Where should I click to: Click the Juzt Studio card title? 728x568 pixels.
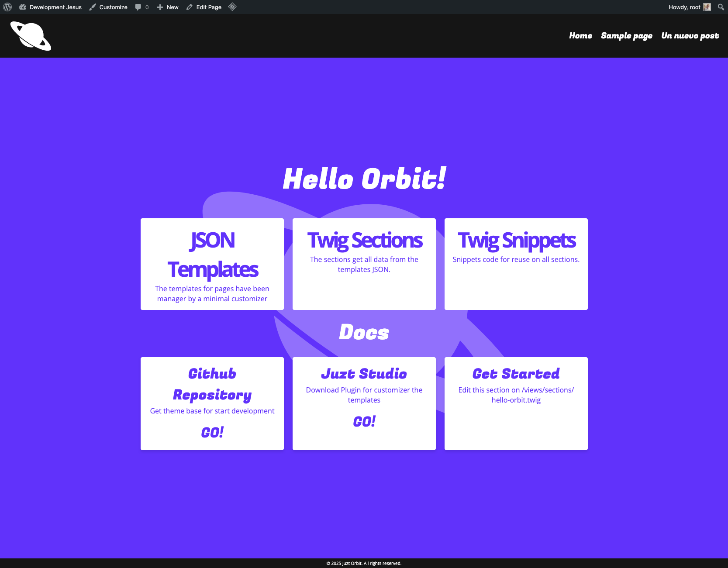point(364,374)
